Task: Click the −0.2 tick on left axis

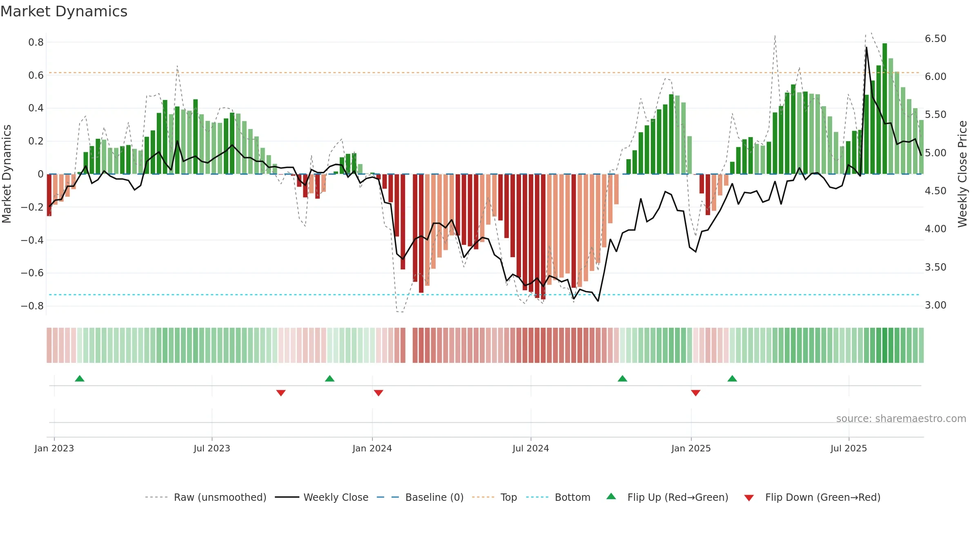Action: (32, 207)
